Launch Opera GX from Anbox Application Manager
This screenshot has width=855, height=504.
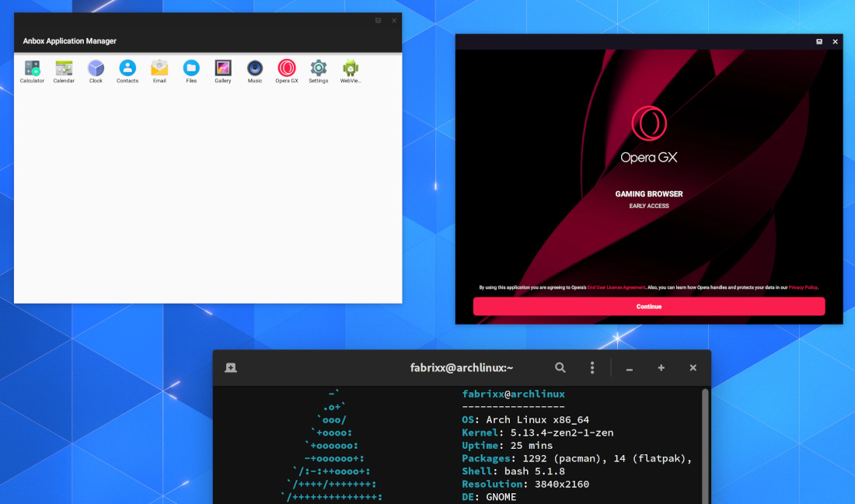287,71
